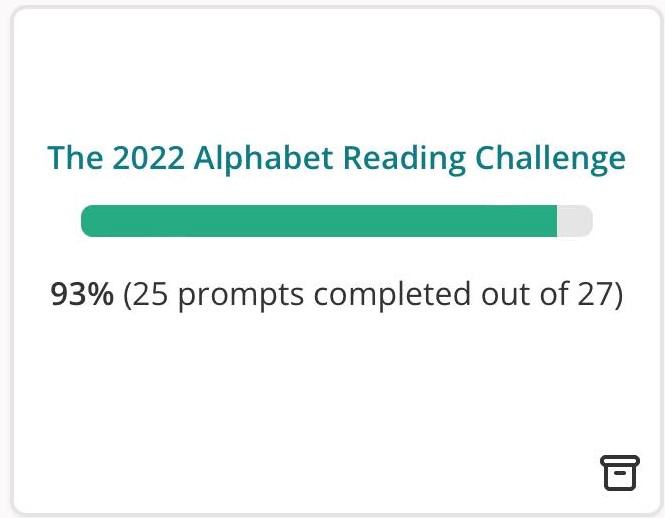Archive the challenge using the box icon
This screenshot has width=665, height=518.
[620, 473]
